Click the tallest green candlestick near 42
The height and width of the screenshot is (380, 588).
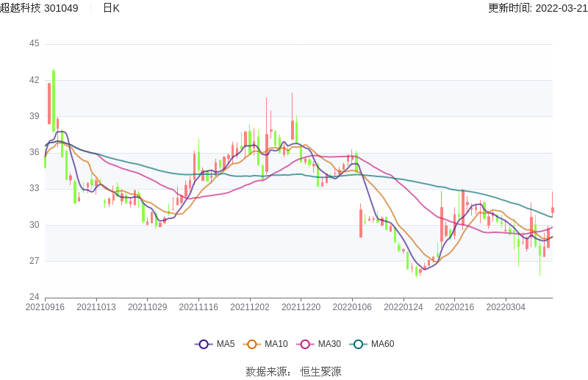tap(54, 99)
